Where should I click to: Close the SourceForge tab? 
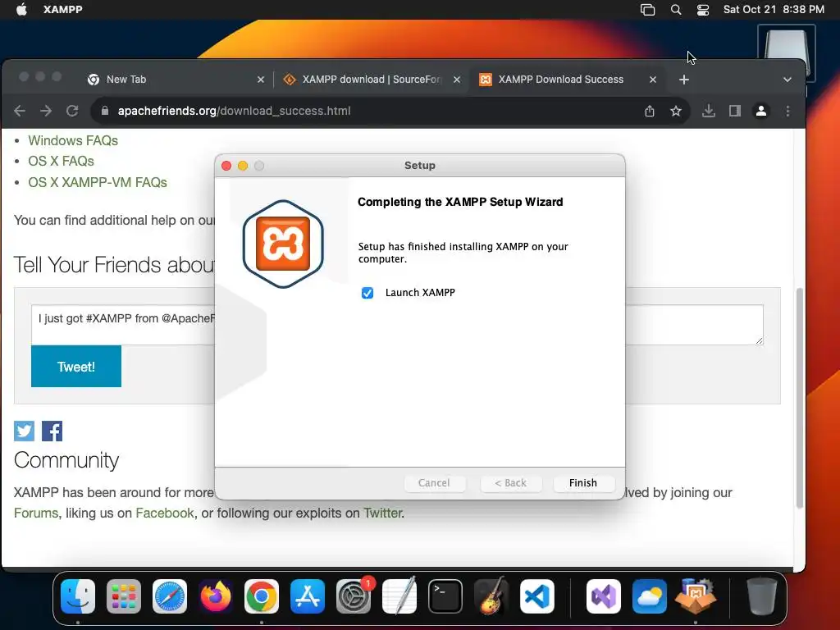click(456, 80)
